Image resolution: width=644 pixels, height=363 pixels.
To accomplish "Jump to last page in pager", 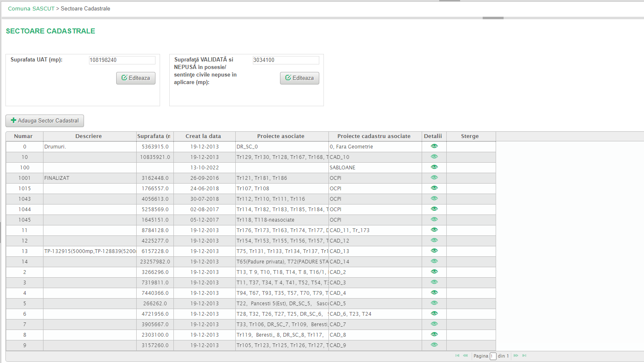I will [x=524, y=356].
